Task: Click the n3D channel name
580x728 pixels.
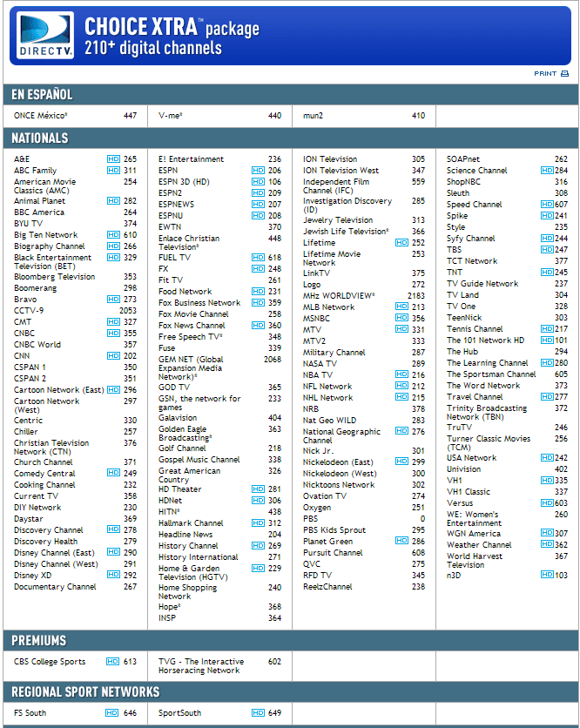Action: [454, 576]
